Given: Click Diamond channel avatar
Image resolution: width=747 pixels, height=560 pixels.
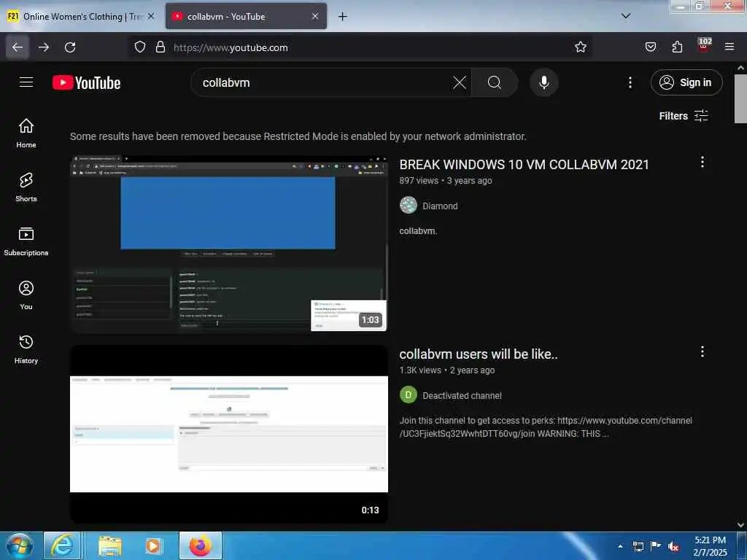Looking at the screenshot, I should click(409, 205).
